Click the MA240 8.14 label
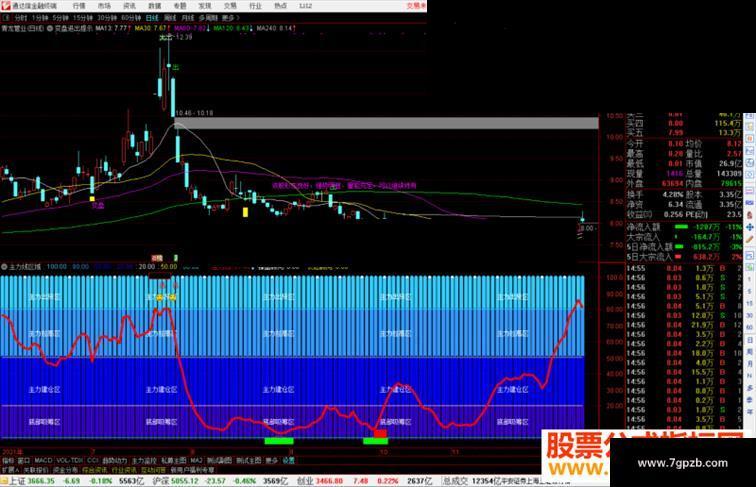Screen dimensions: 756x487 pyautogui.click(x=274, y=28)
